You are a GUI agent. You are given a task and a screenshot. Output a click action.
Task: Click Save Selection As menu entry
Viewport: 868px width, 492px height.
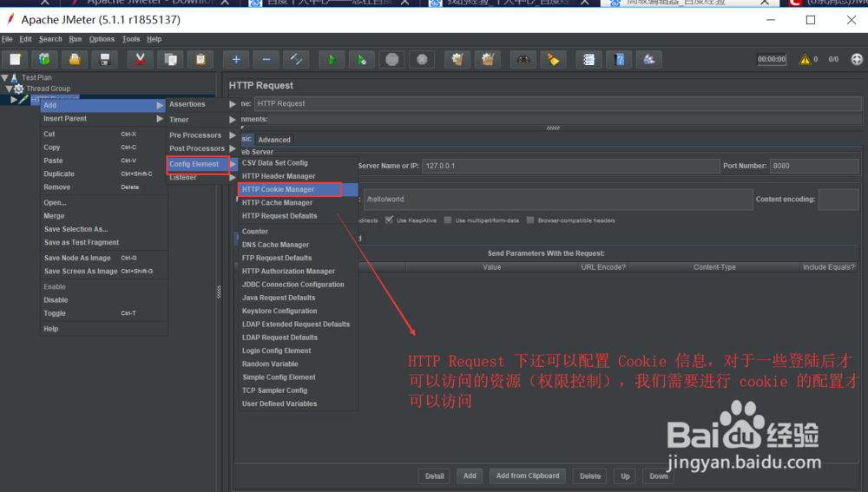[103, 229]
